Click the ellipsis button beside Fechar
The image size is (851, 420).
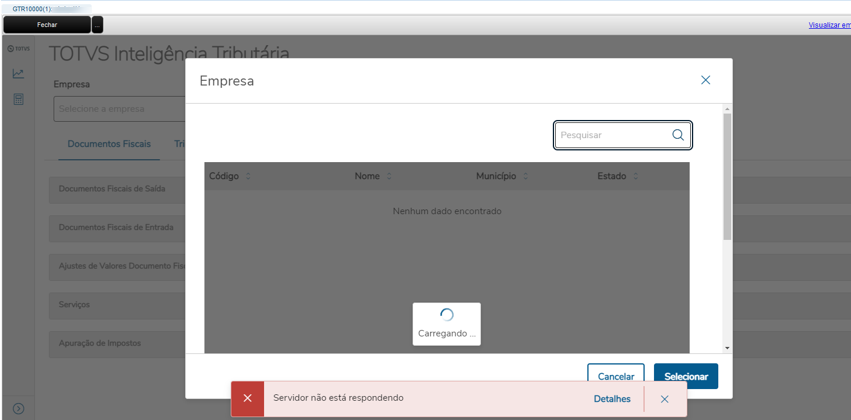pyautogui.click(x=97, y=24)
